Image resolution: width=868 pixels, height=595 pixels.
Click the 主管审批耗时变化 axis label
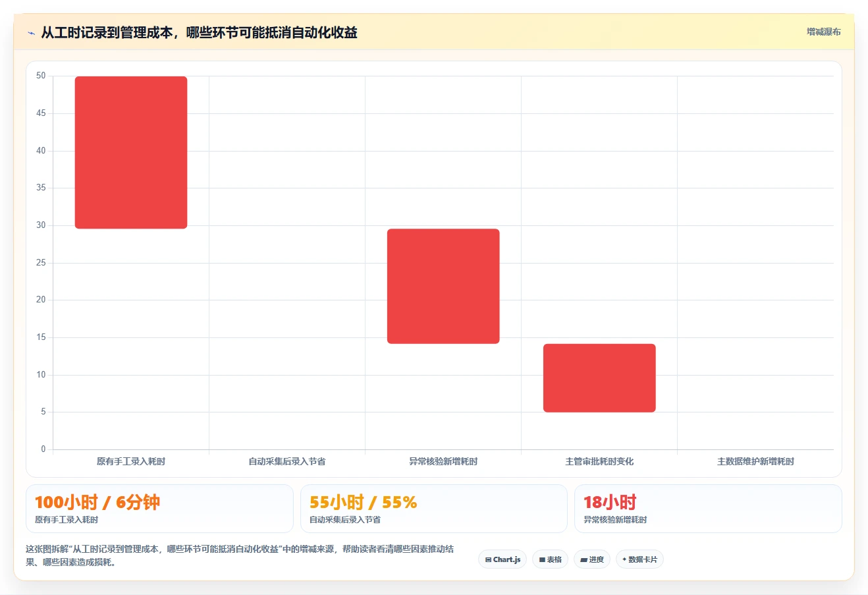(599, 461)
